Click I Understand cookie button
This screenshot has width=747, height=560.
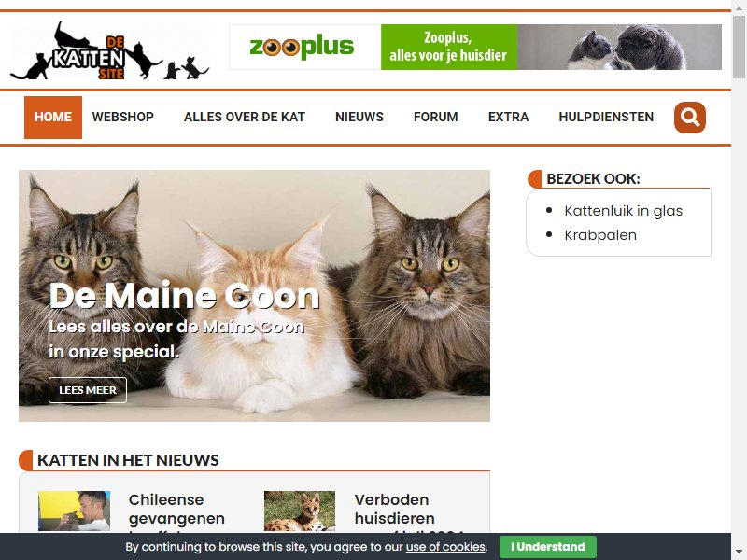[548, 547]
